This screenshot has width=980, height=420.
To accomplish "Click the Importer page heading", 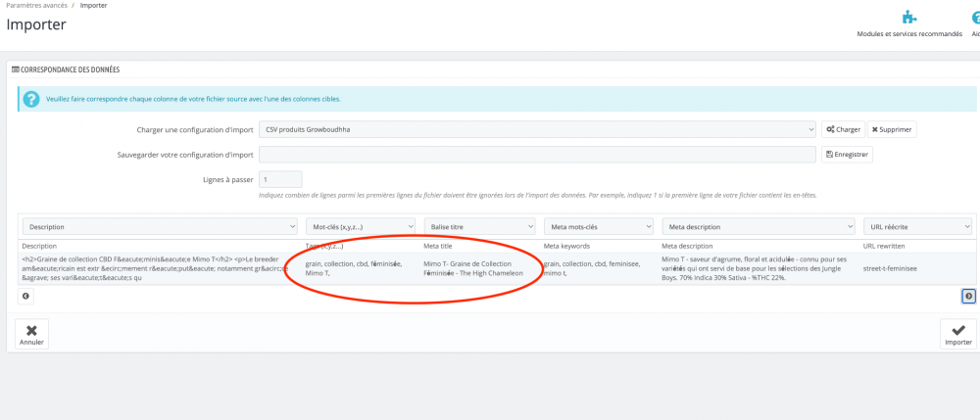I will (x=35, y=24).
